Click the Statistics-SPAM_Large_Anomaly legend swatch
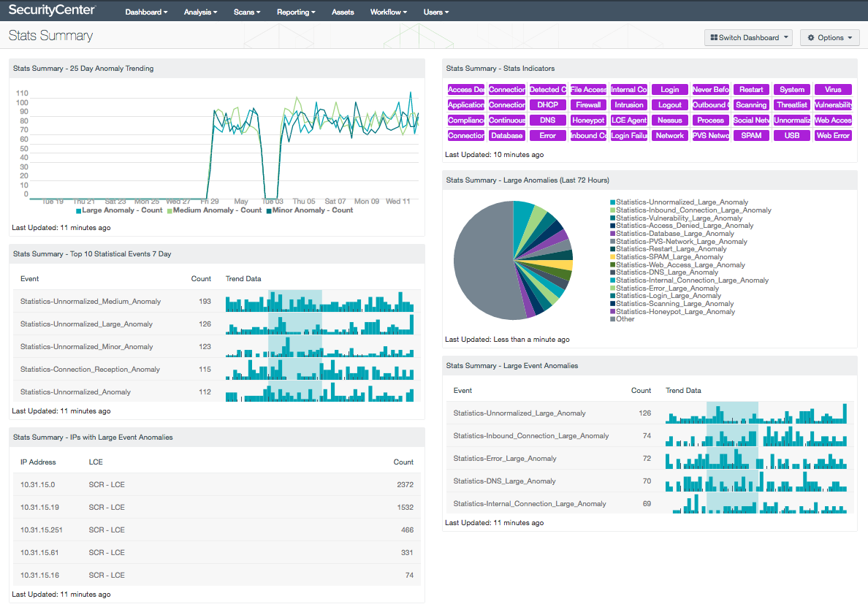Screen dimensions: 868x615 click(x=613, y=257)
